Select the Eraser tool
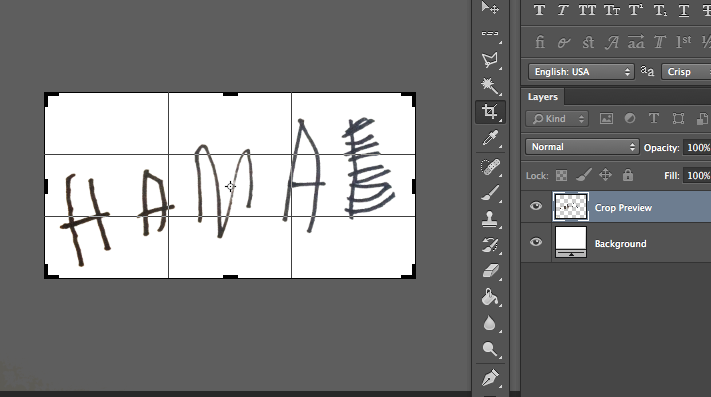The height and width of the screenshot is (397, 711). coord(490,271)
